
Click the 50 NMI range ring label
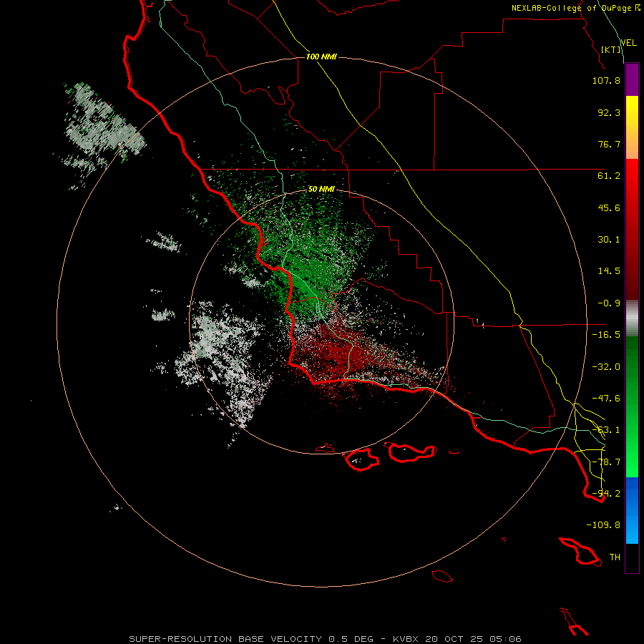(321, 190)
